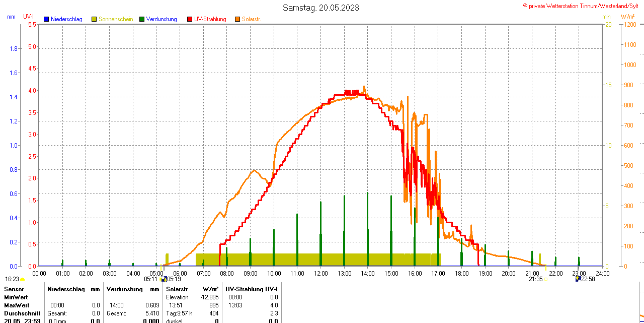Screen dimensions: 644x323
Task: Click the green Verdunstung legend swatch
Action: click(142, 19)
